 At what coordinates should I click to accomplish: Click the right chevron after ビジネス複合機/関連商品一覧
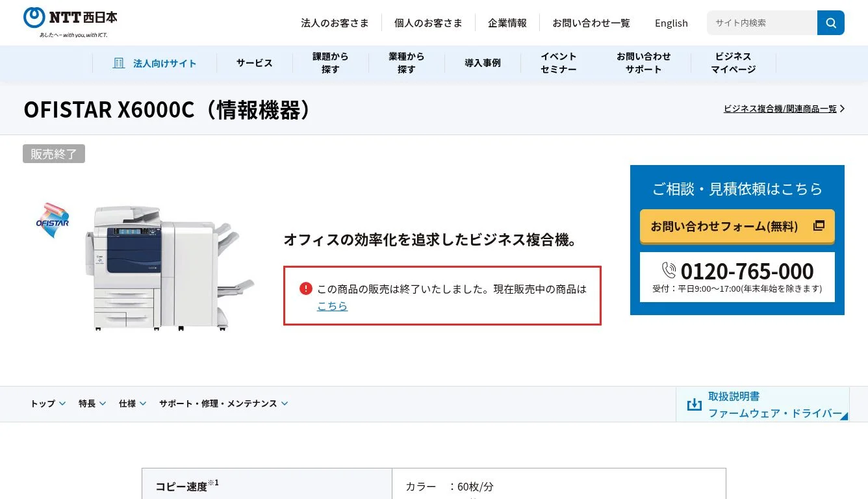click(x=842, y=109)
